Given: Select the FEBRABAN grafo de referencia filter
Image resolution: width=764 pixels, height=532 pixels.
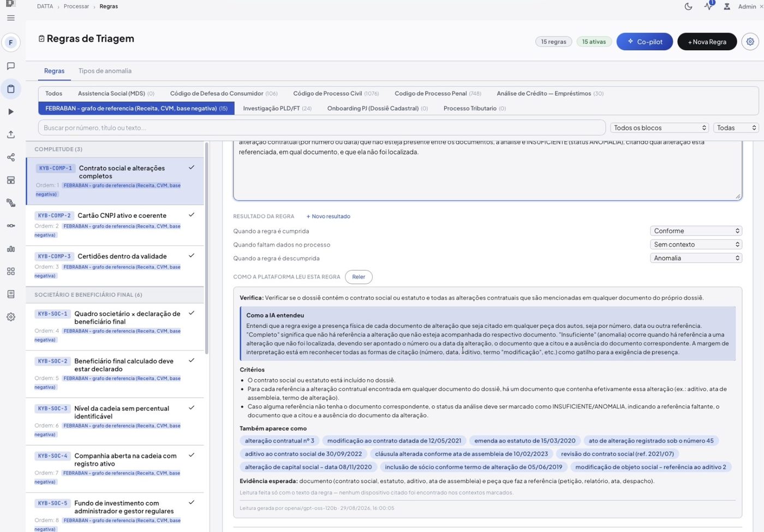Looking at the screenshot, I should click(x=136, y=109).
